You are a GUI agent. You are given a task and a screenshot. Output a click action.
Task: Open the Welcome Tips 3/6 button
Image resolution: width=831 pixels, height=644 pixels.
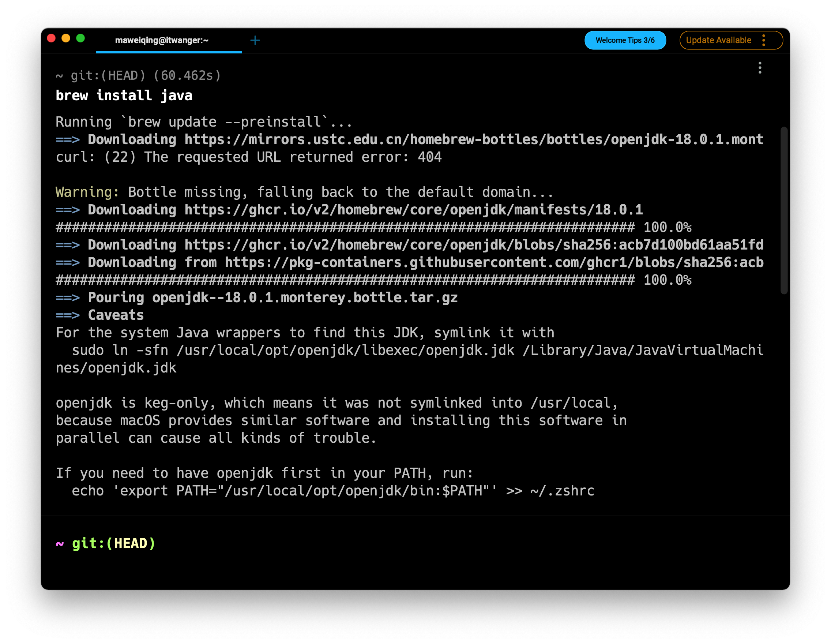(625, 40)
